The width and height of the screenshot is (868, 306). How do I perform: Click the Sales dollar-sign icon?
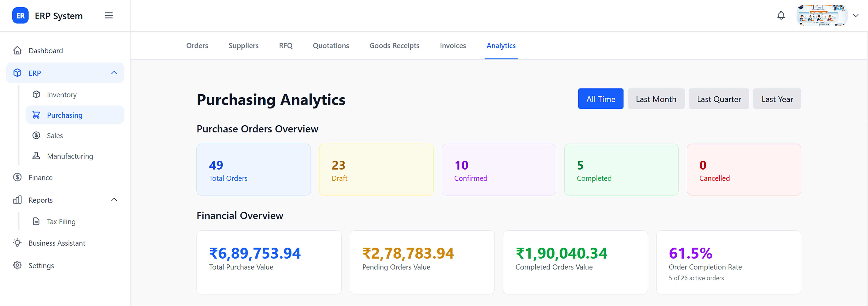coord(36,135)
